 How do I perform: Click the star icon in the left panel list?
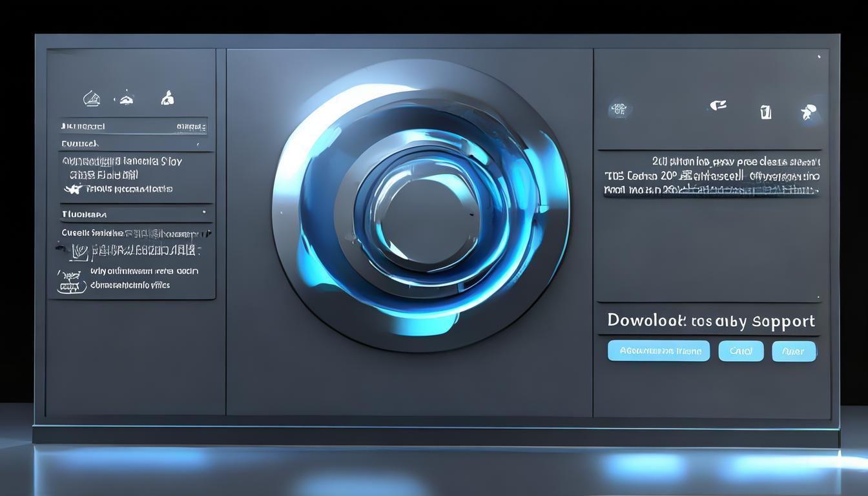pyautogui.click(x=72, y=189)
